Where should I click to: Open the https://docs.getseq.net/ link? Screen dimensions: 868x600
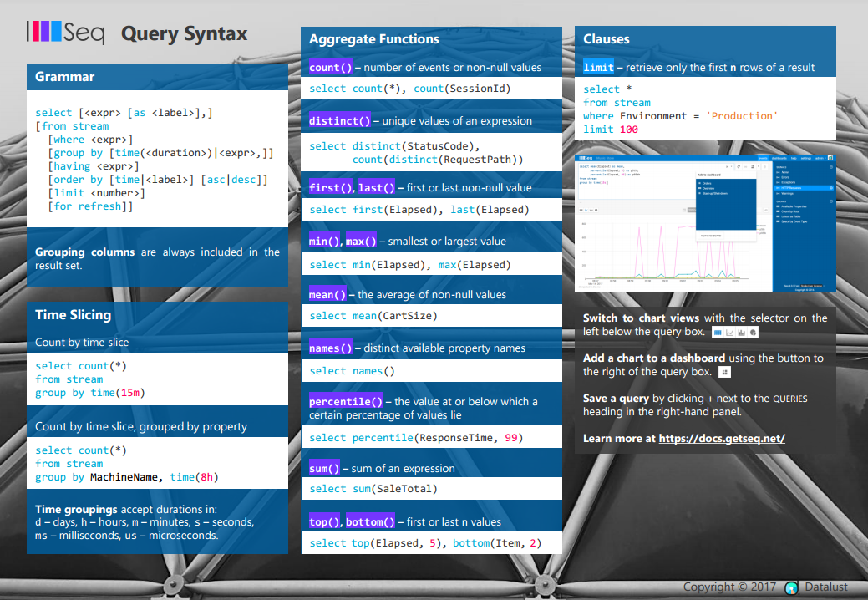(722, 439)
